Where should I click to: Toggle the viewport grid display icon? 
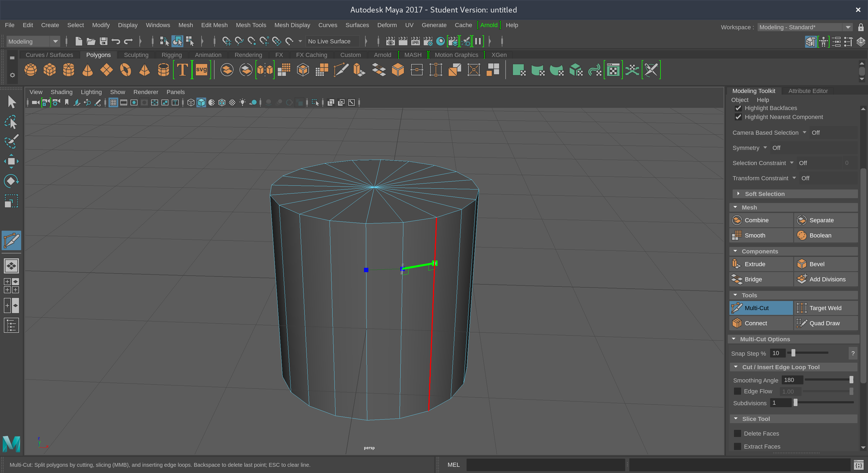click(x=113, y=102)
